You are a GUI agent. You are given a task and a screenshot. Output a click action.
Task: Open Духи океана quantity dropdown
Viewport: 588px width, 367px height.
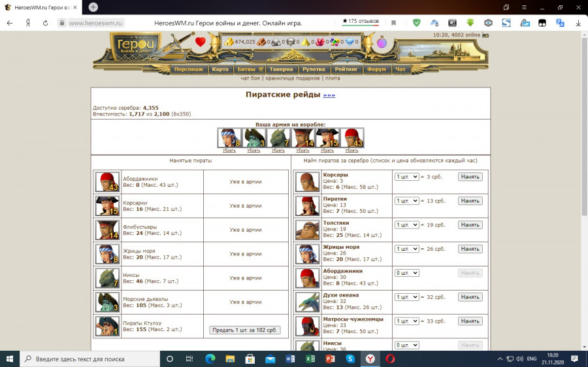click(406, 297)
